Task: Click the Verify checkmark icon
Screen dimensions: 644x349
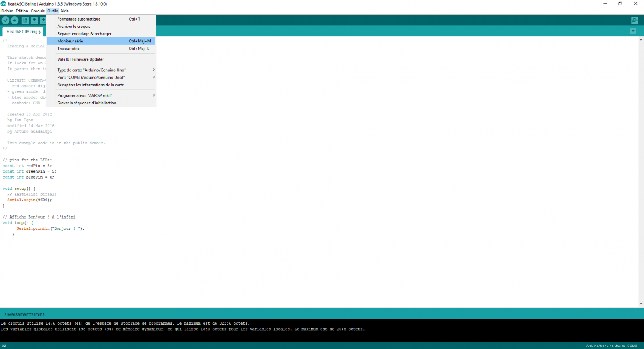Action: click(6, 20)
